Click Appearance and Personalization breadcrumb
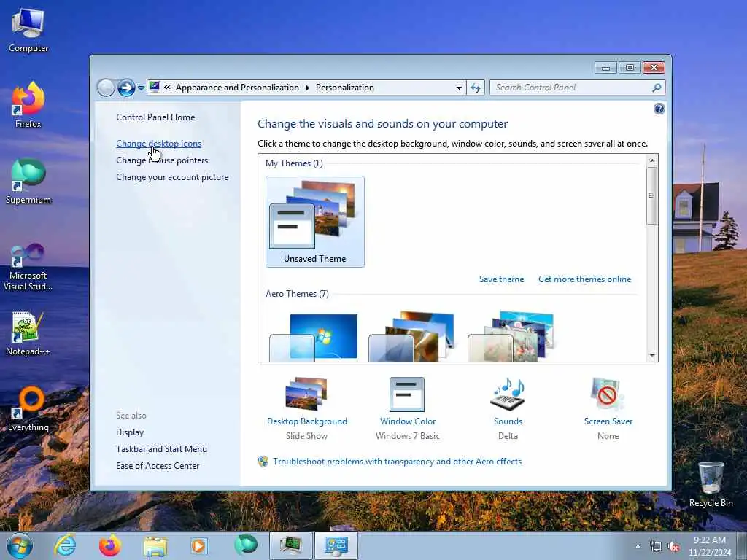The width and height of the screenshot is (747, 560). (237, 87)
